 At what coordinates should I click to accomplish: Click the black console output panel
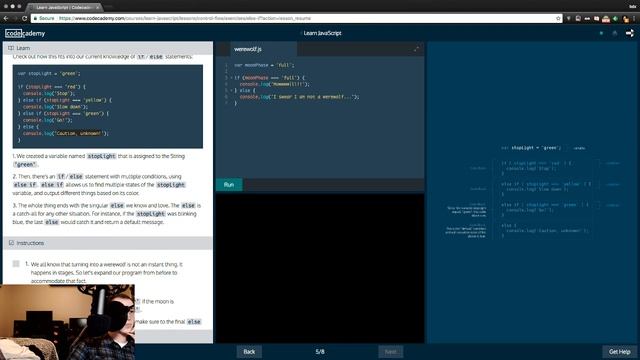(x=320, y=267)
